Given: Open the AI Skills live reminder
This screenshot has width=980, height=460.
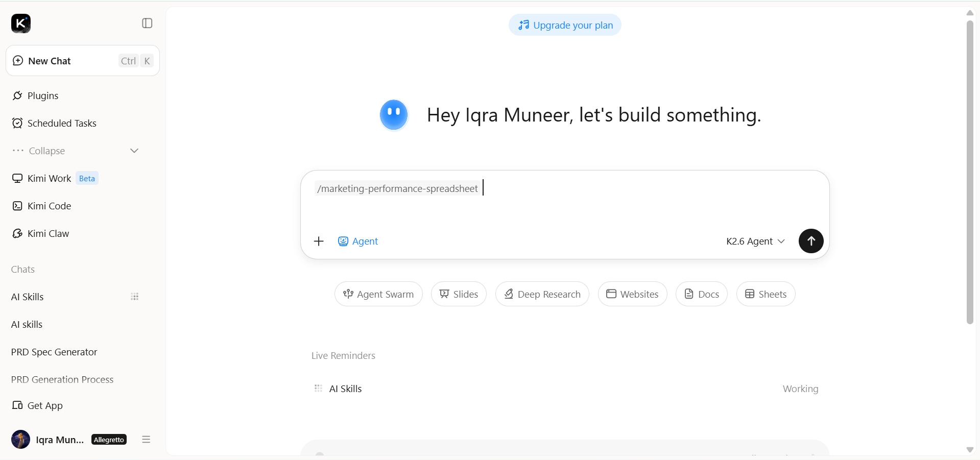Looking at the screenshot, I should point(565,389).
